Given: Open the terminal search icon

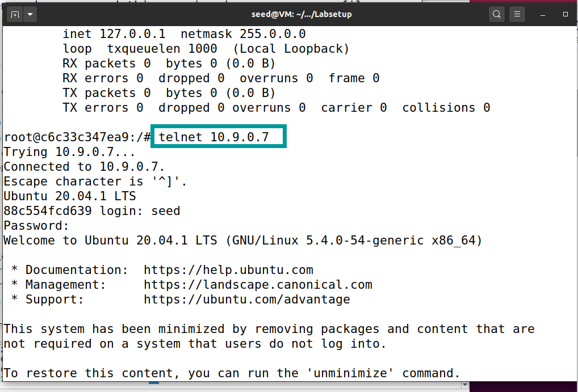Looking at the screenshot, I should pyautogui.click(x=496, y=14).
